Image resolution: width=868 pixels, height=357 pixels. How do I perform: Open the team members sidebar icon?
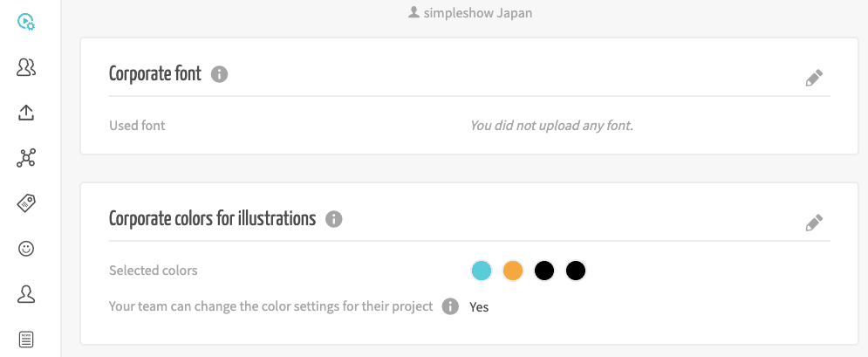[26, 67]
